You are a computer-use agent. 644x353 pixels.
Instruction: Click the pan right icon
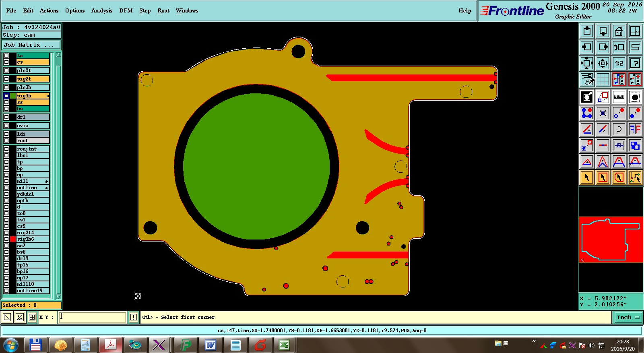[x=603, y=47]
